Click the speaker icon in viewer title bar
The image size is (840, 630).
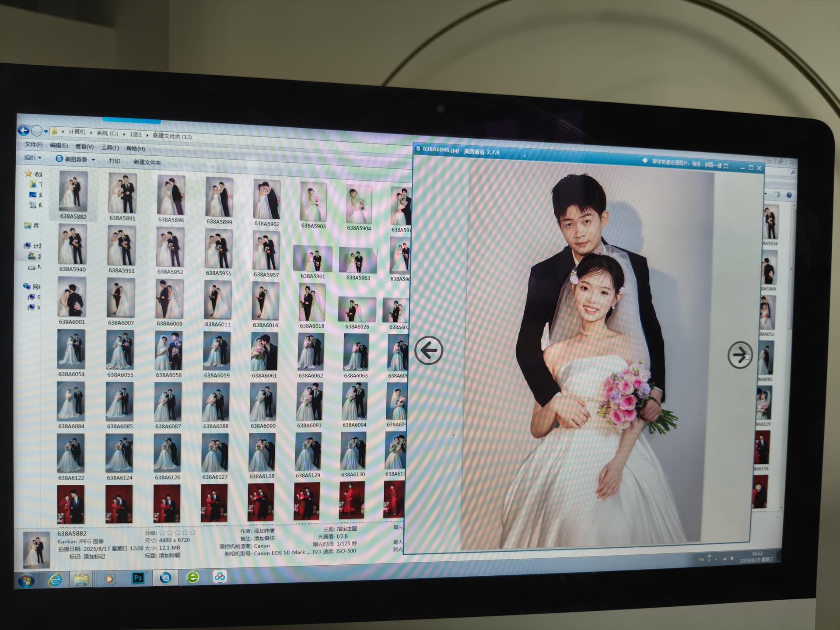645,161
